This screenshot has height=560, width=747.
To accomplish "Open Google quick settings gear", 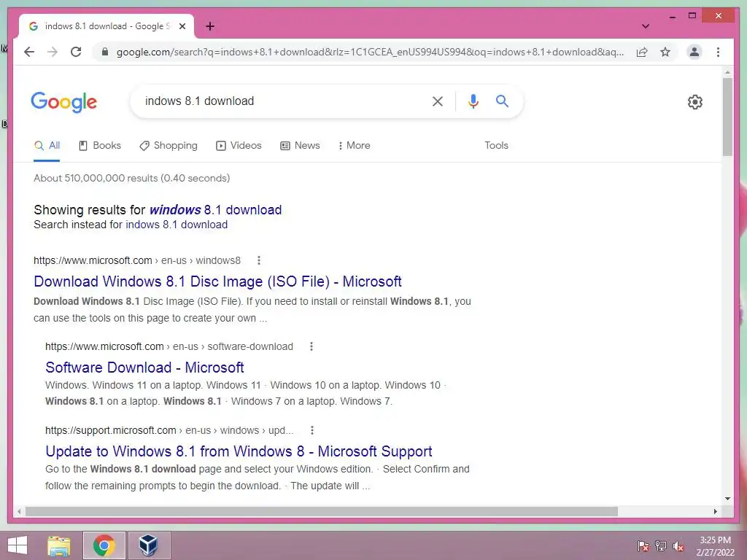I will (x=695, y=102).
